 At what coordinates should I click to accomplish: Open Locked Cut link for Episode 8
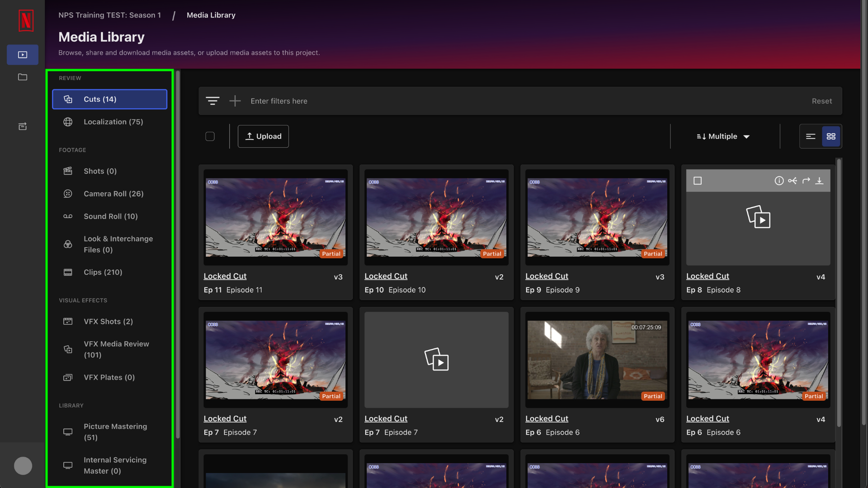(x=708, y=276)
